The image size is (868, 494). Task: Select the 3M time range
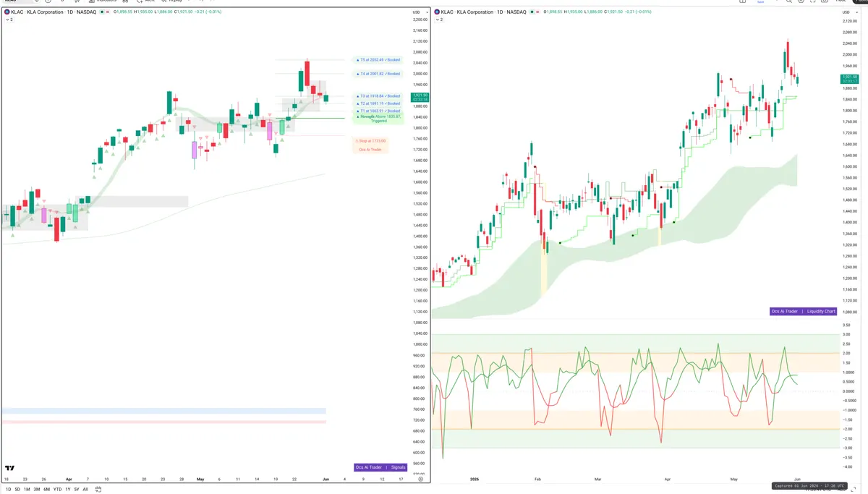(37, 489)
